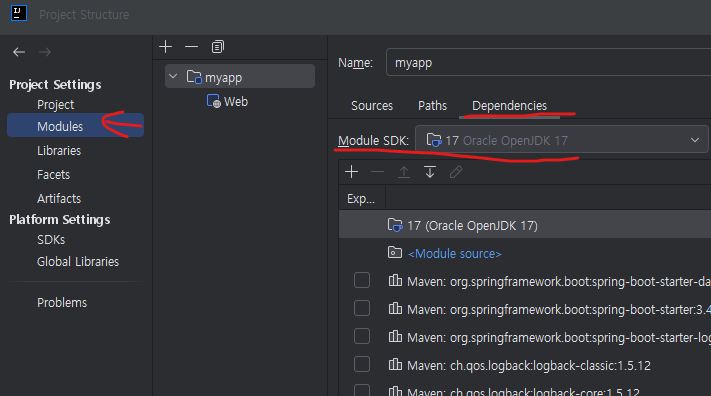Switch to the Paths tab

433,106
